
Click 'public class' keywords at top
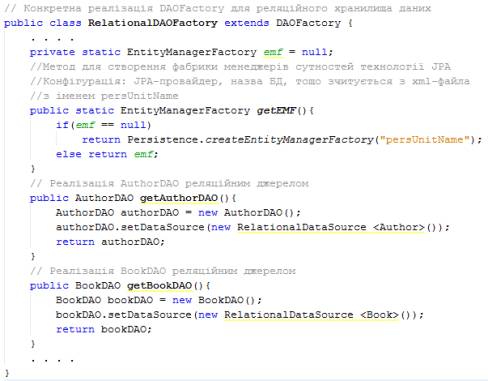click(x=42, y=23)
